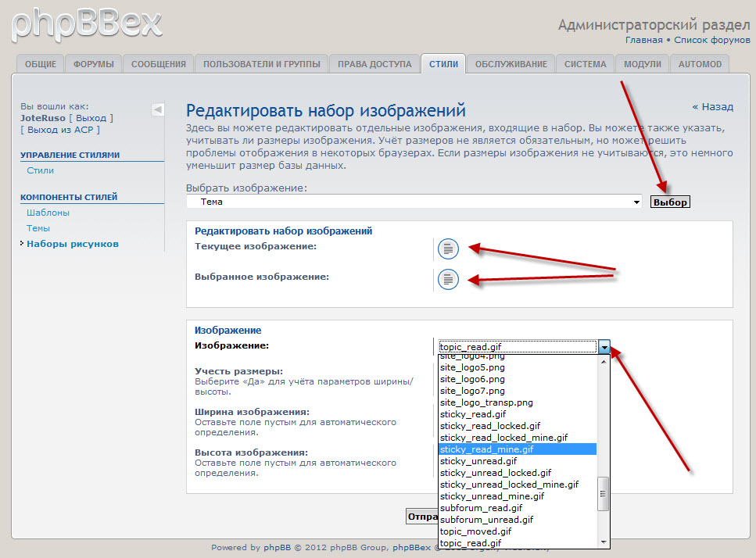Open the Тема image selection dropdown
756x558 pixels.
pyautogui.click(x=414, y=202)
